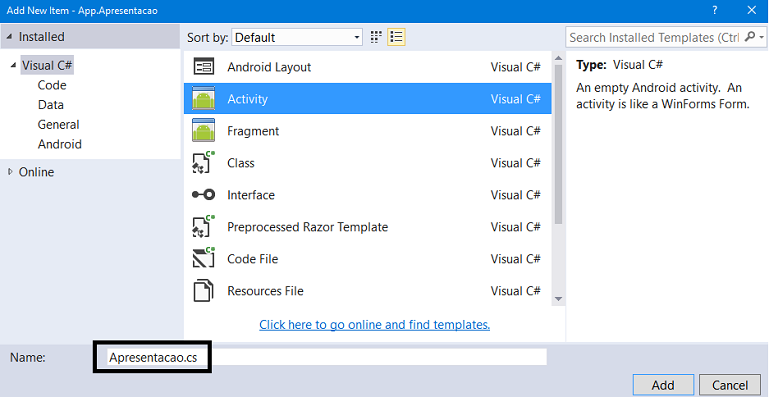Select the Android category in tree
The height and width of the screenshot is (397, 769).
(x=60, y=144)
